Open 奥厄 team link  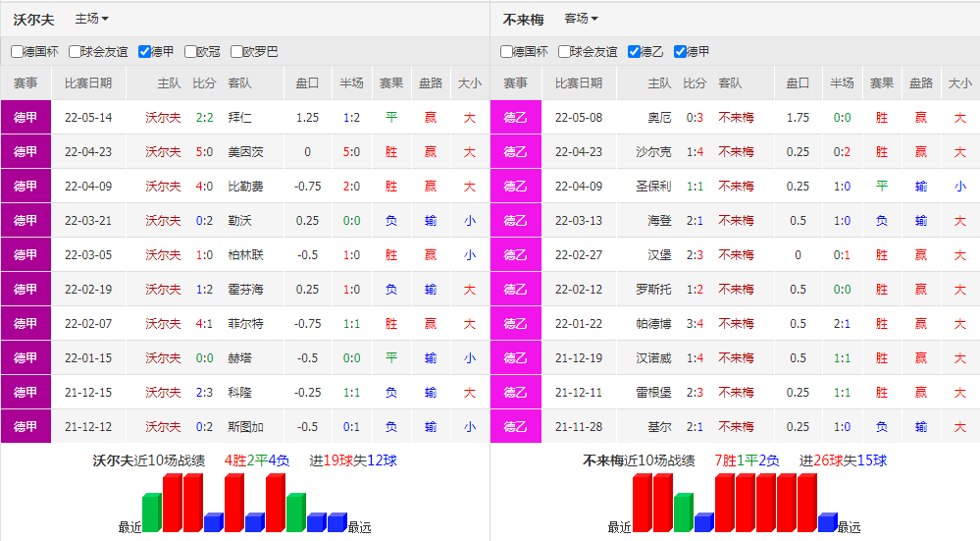click(x=659, y=118)
